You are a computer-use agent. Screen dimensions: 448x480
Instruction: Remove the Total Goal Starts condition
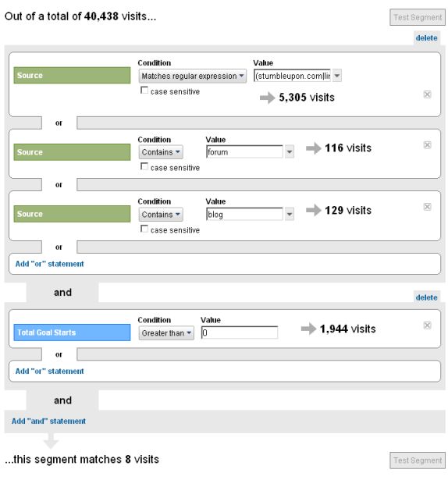(427, 325)
